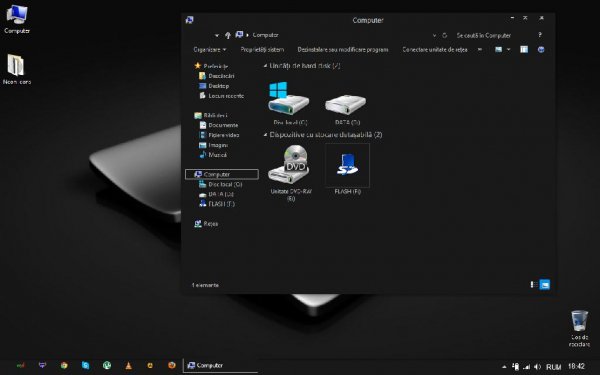Click the RUM language indicator
Screen dimensions: 600x375
[553, 367]
